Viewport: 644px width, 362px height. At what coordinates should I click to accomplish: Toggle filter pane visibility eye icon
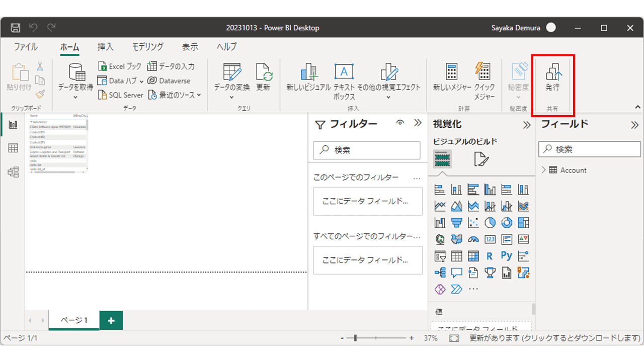click(400, 123)
